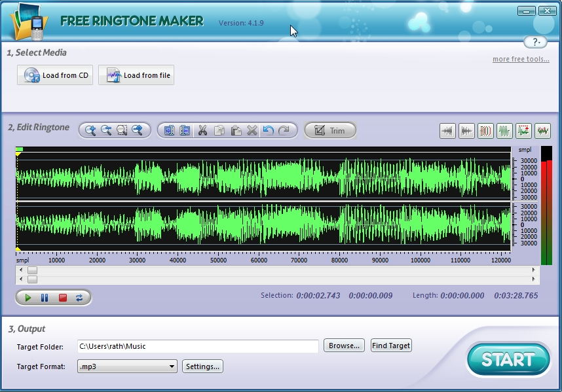The height and width of the screenshot is (392, 562).
Task: Open the more free tools link
Action: (x=521, y=59)
